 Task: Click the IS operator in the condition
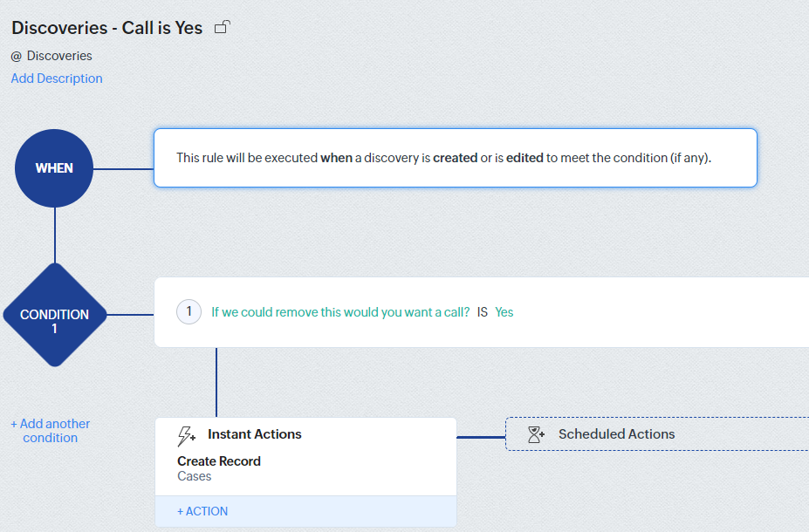(483, 312)
